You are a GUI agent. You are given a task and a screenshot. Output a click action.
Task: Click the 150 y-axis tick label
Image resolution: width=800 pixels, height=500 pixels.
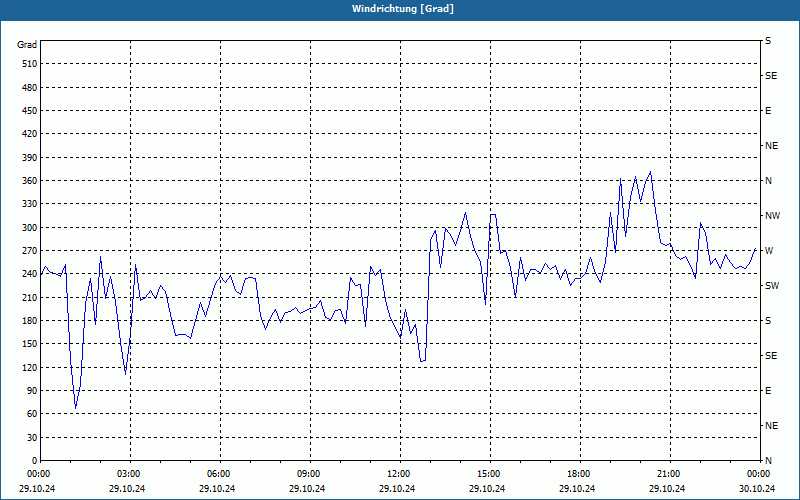[30, 344]
